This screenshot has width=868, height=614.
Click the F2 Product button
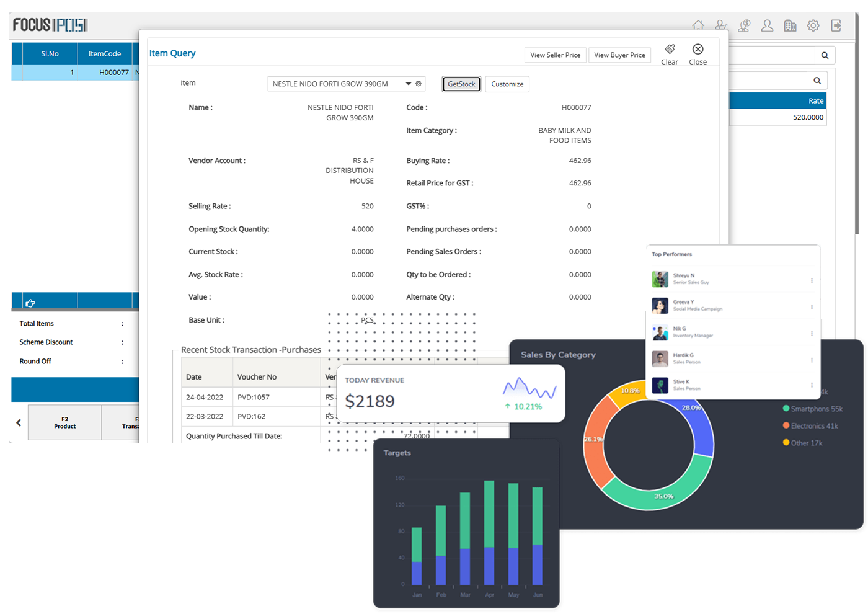(x=64, y=422)
